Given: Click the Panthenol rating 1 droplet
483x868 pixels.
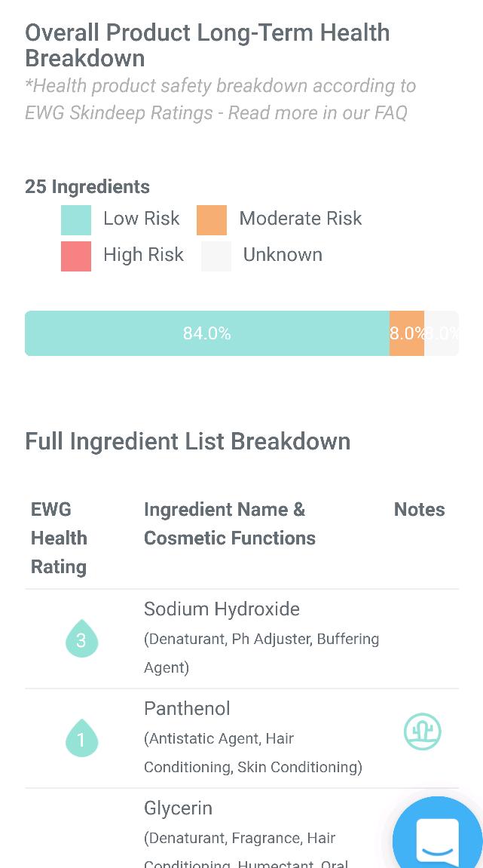Looking at the screenshot, I should (x=81, y=738).
